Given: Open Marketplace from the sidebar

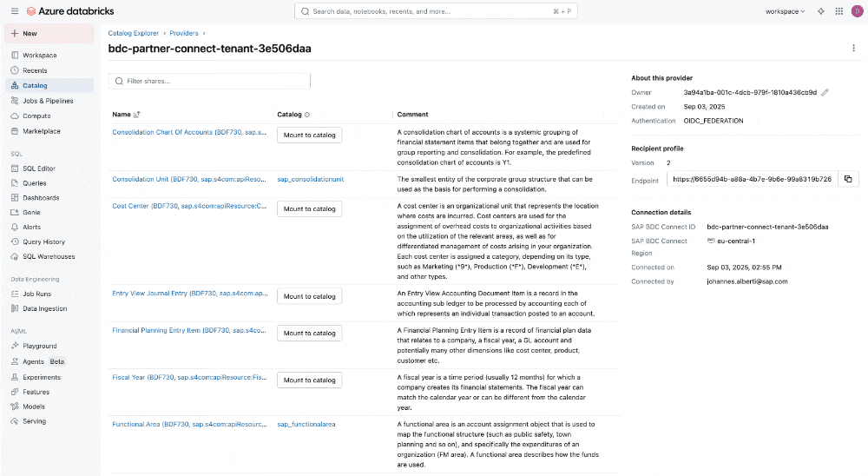Looking at the screenshot, I should (42, 131).
